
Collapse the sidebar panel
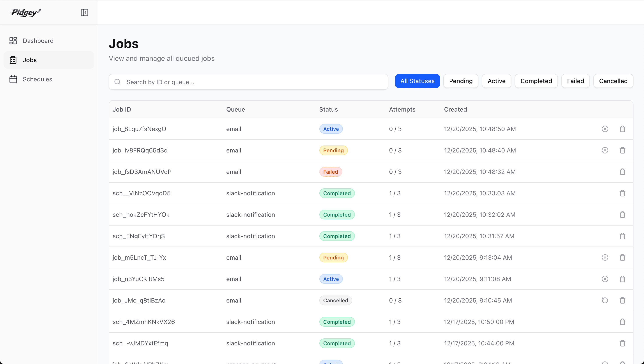point(84,12)
